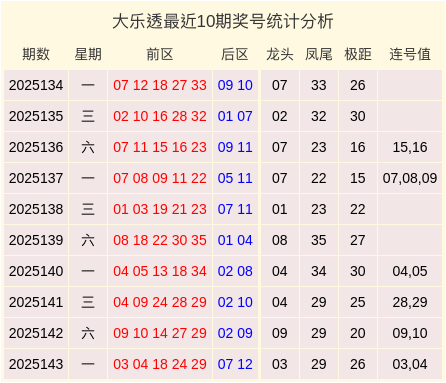Click back numbers 02 09
The width and height of the screenshot is (446, 383).
(235, 333)
